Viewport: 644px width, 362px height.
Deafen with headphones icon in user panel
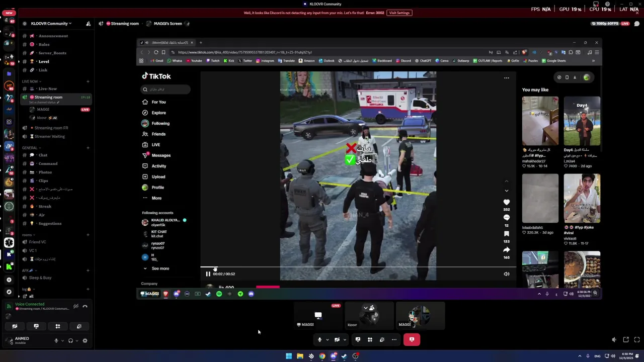tap(70, 340)
